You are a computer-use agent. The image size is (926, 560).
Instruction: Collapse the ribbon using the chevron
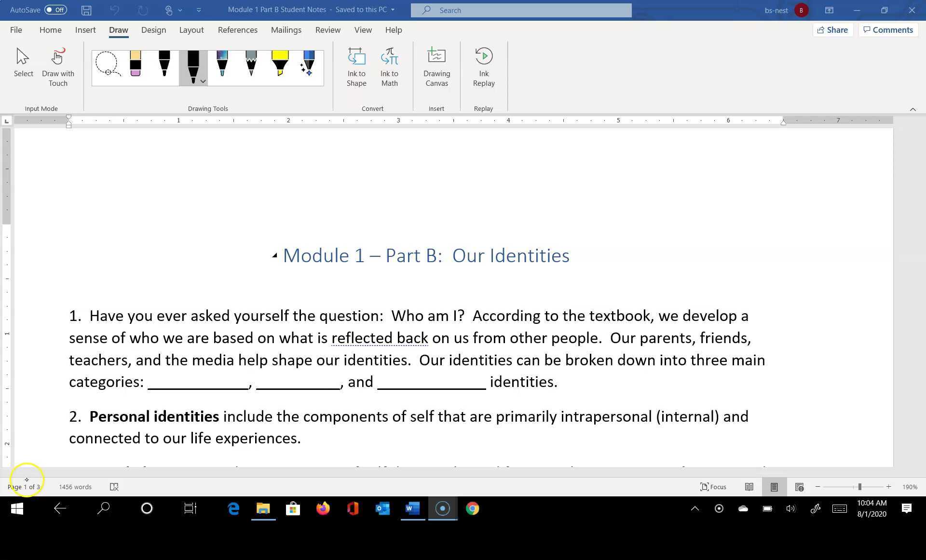(x=912, y=109)
